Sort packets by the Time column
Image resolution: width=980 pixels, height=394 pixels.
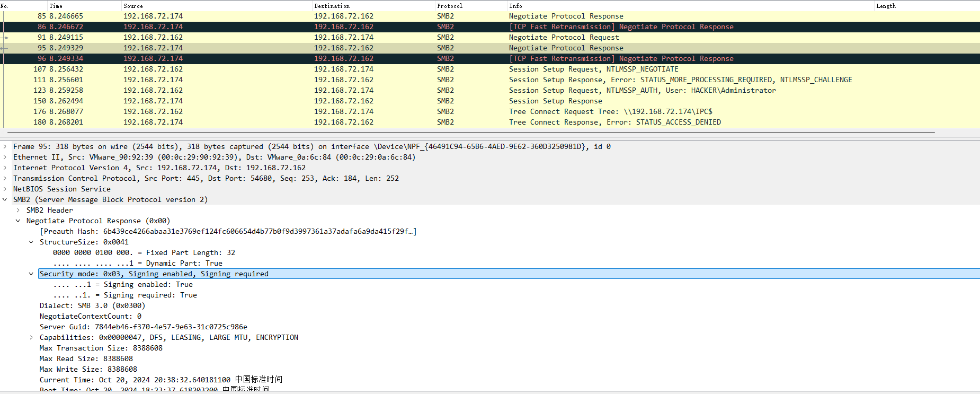85,6
